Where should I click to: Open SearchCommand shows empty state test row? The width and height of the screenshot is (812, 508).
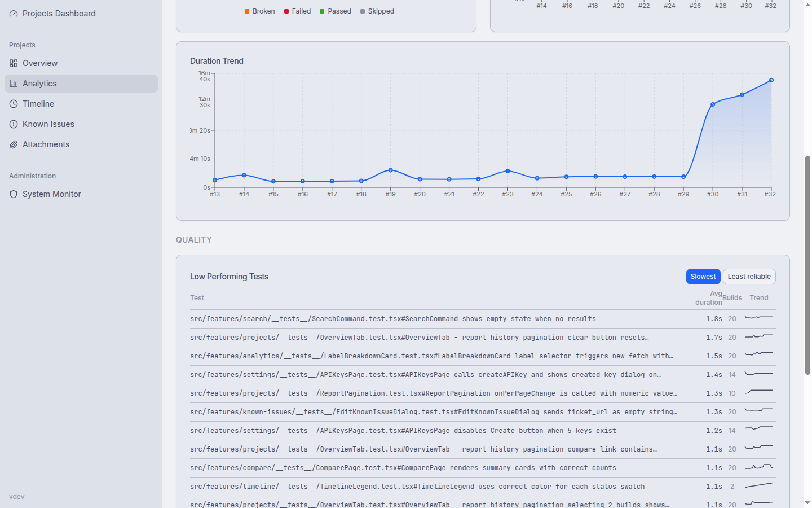click(483, 319)
